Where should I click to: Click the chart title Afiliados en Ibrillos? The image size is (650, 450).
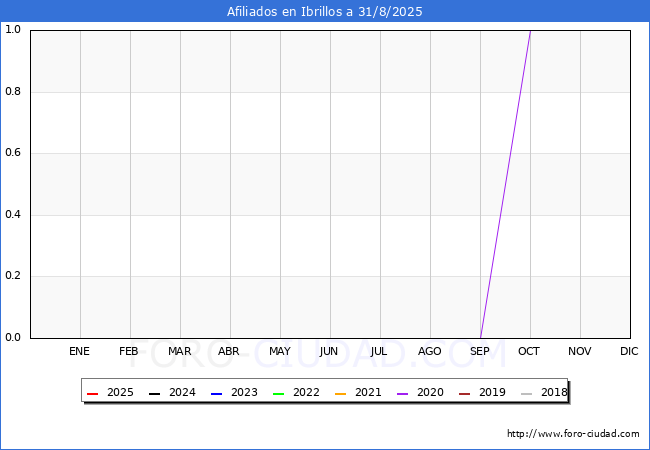(x=325, y=12)
